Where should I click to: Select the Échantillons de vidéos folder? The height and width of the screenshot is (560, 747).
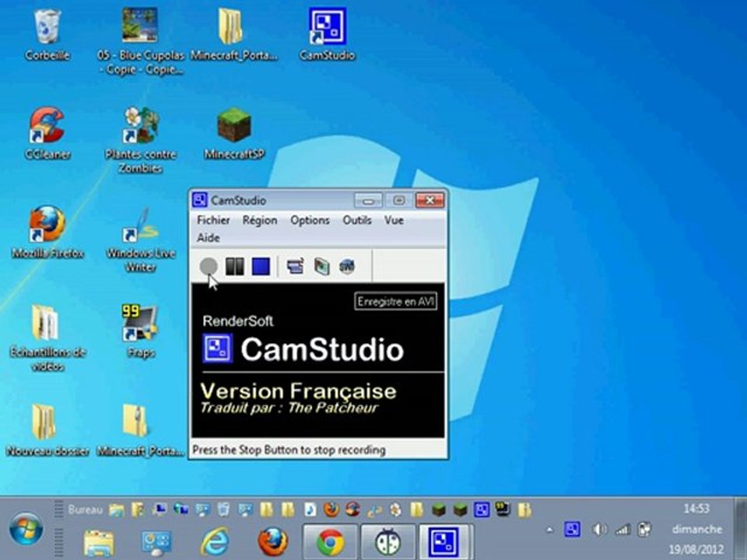[47, 338]
